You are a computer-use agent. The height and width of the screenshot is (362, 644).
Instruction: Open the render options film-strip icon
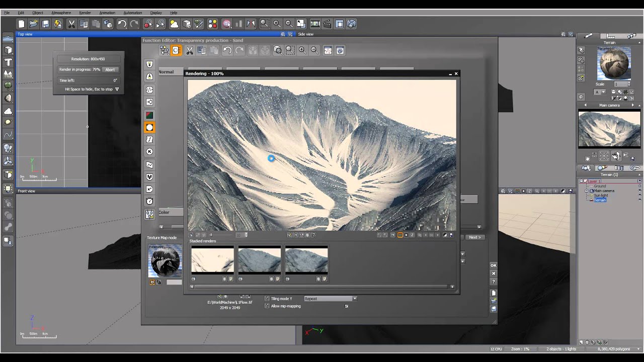click(315, 24)
